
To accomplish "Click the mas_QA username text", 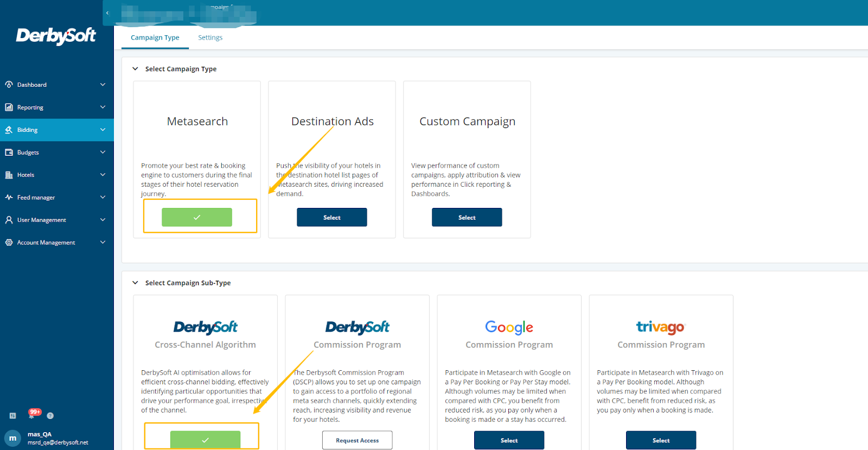I will click(x=40, y=434).
